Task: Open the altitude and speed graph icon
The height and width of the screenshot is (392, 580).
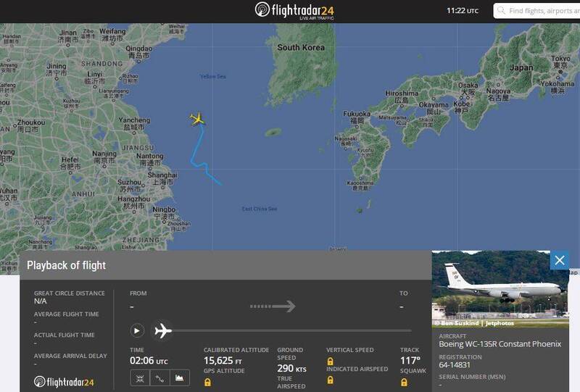Action: tap(180, 378)
